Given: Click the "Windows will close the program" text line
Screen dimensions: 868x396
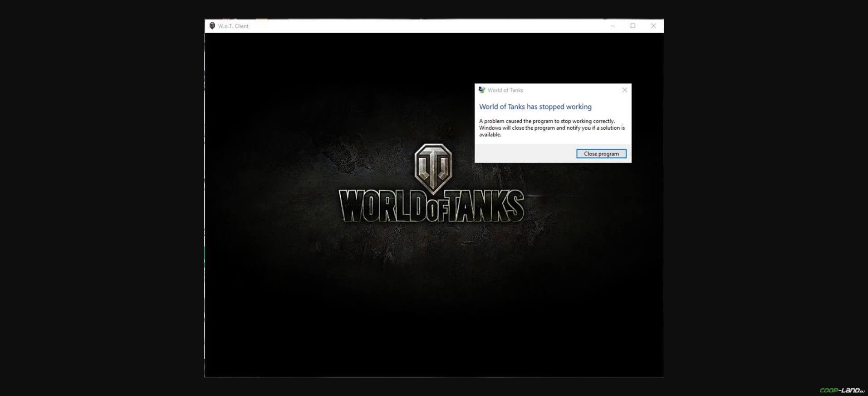Looking at the screenshot, I should [552, 128].
